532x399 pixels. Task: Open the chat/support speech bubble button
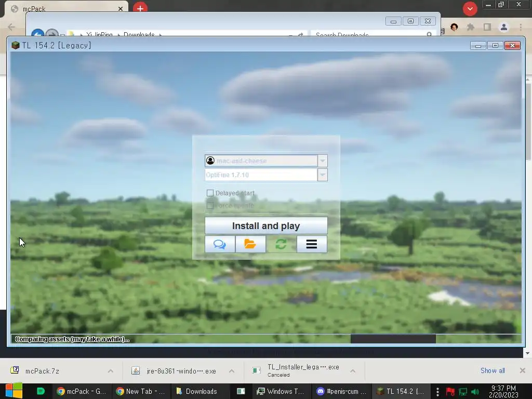[220, 244]
